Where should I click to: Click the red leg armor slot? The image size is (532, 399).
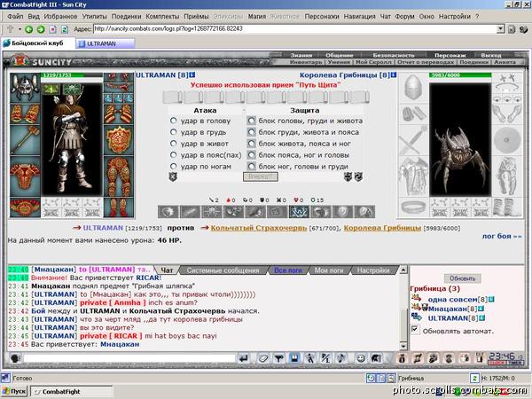click(x=119, y=176)
